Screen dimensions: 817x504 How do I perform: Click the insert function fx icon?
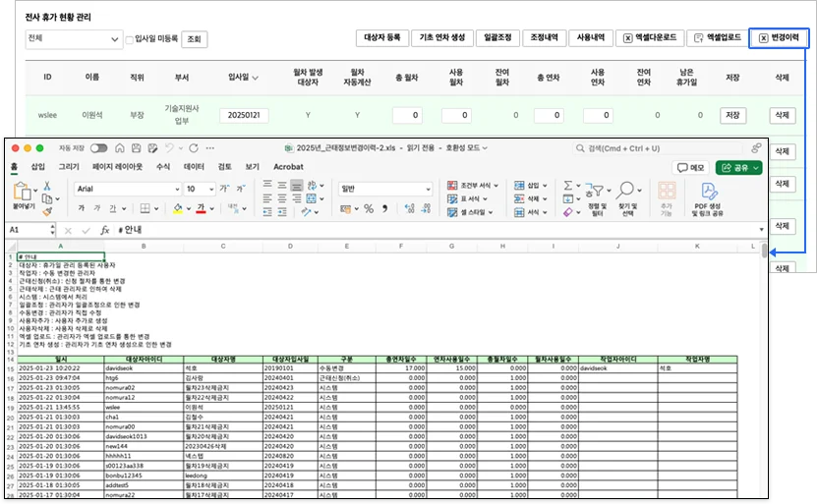[x=104, y=229]
